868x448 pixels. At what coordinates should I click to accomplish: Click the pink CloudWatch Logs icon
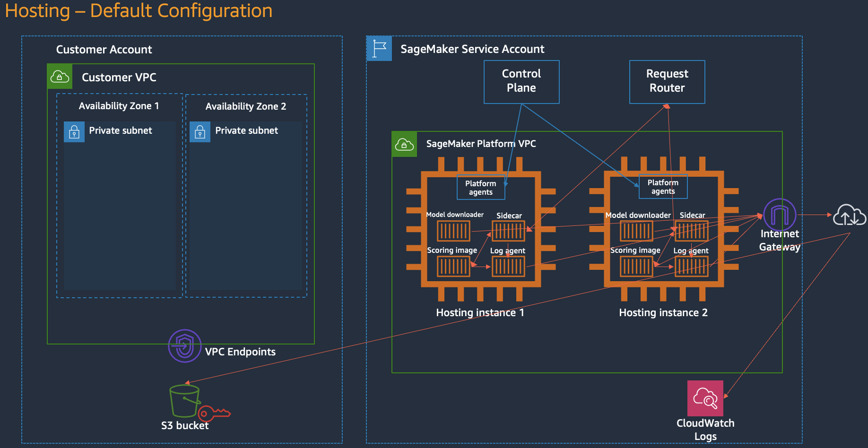(705, 398)
